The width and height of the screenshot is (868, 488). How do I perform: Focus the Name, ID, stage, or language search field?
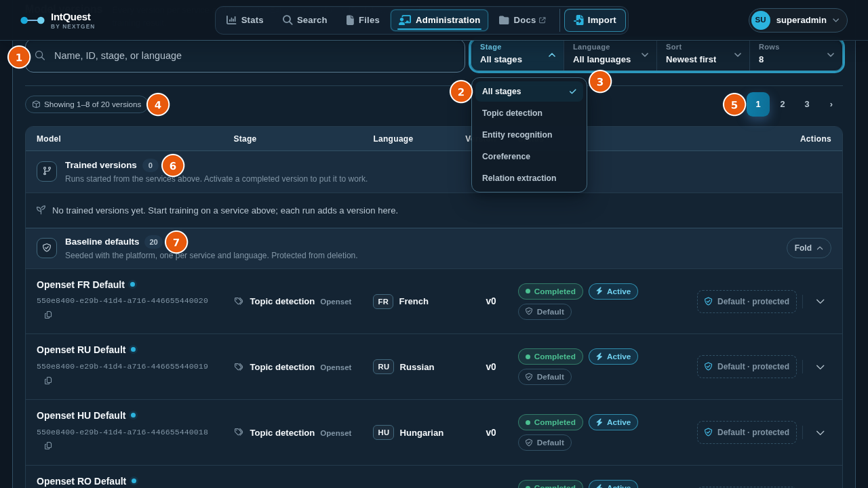245,56
